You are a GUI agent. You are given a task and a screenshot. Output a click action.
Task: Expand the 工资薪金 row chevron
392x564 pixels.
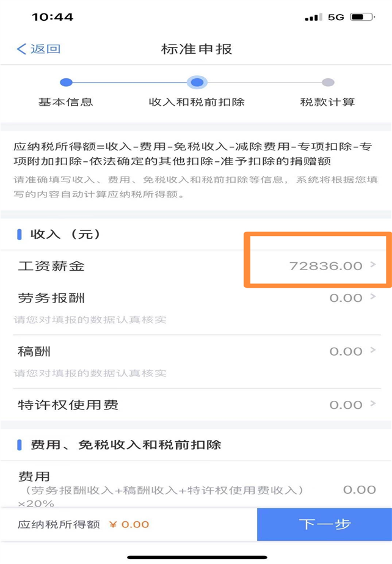(x=373, y=265)
